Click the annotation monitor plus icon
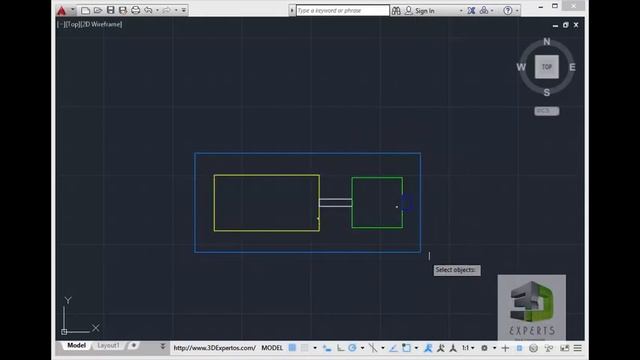 pos(505,348)
